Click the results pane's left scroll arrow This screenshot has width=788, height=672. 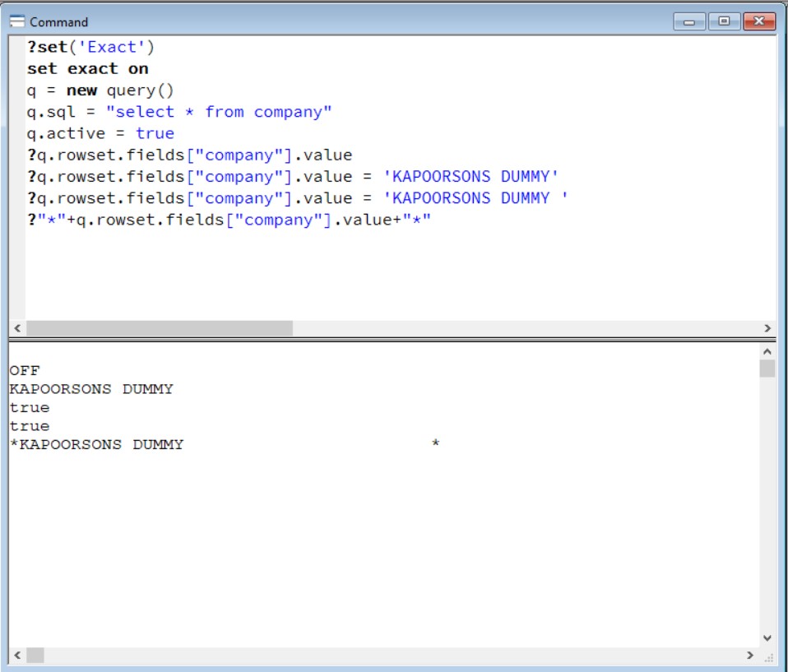[16, 656]
